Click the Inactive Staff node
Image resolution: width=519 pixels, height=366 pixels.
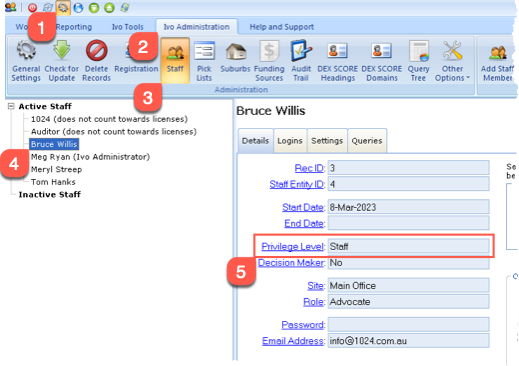tap(50, 194)
